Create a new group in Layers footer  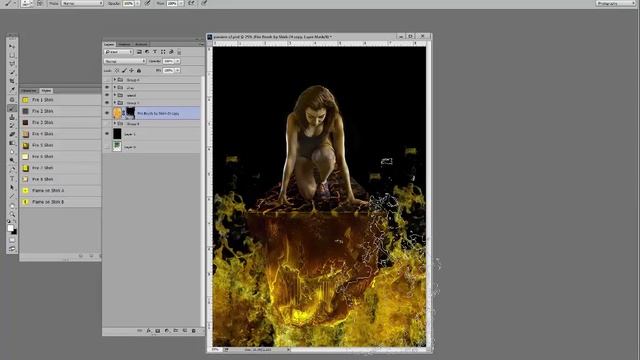click(176, 331)
